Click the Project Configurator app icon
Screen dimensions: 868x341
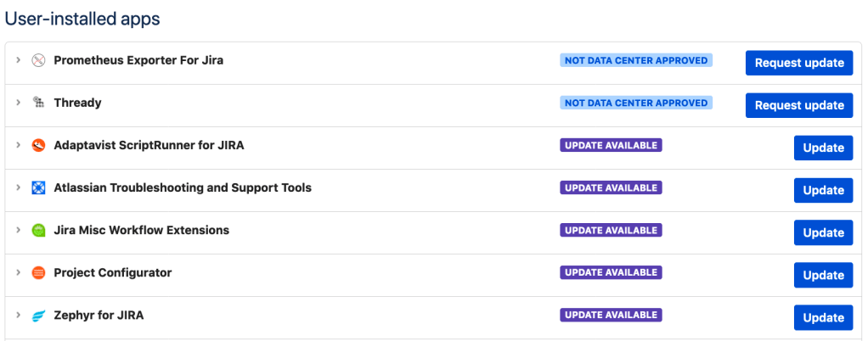coord(38,272)
